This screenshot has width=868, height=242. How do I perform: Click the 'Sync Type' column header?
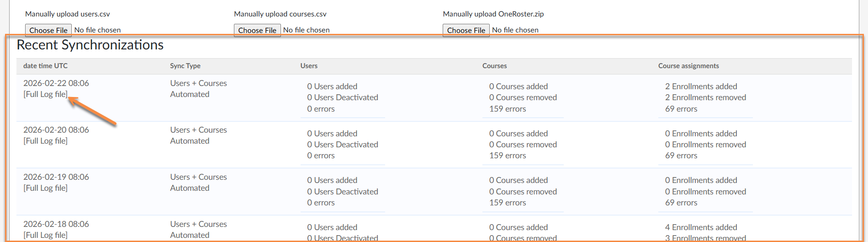185,66
